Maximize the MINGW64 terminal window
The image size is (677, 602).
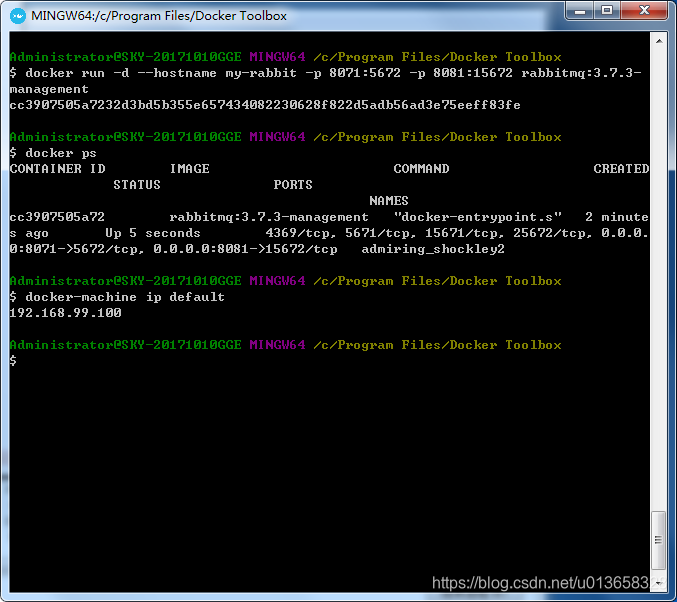pos(607,10)
